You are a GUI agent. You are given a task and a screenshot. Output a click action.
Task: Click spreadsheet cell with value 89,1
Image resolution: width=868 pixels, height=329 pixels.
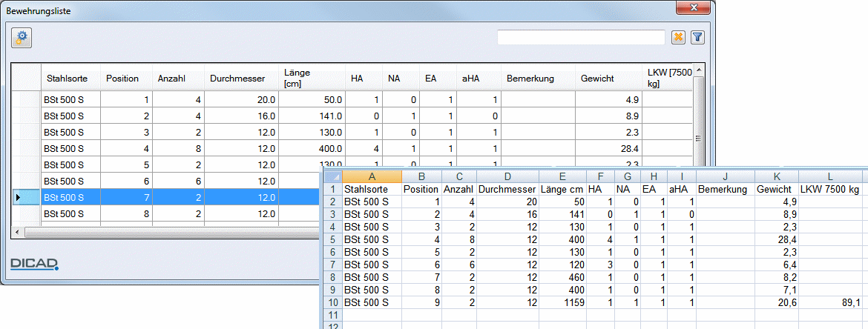coord(830,302)
